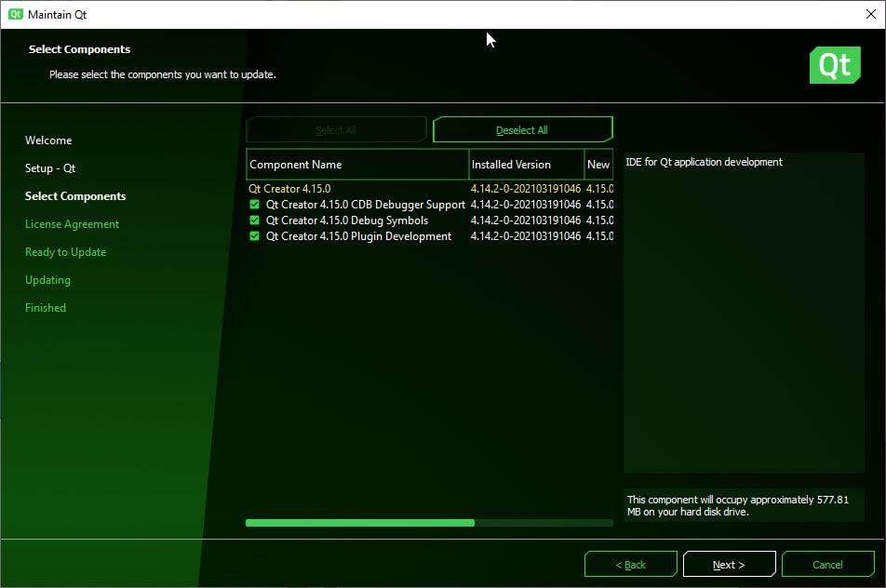This screenshot has height=588, width=886.
Task: Click Finished in the sidebar
Action: point(46,308)
